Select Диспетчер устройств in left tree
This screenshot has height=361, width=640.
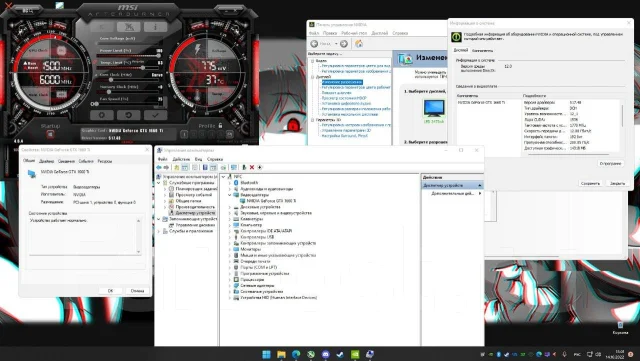[x=195, y=213]
